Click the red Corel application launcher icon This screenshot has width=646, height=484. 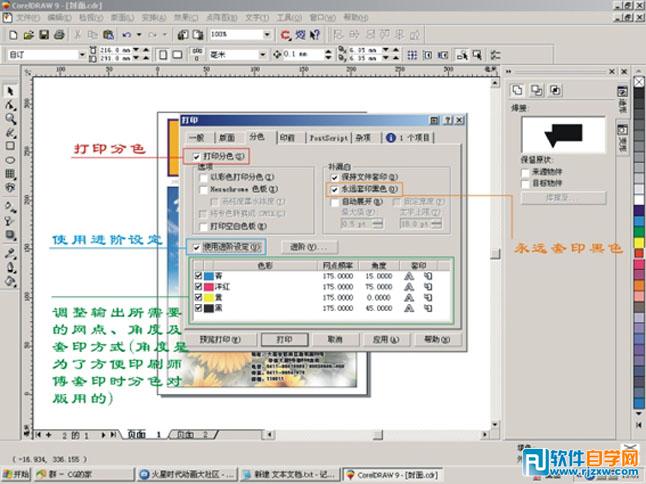[285, 35]
